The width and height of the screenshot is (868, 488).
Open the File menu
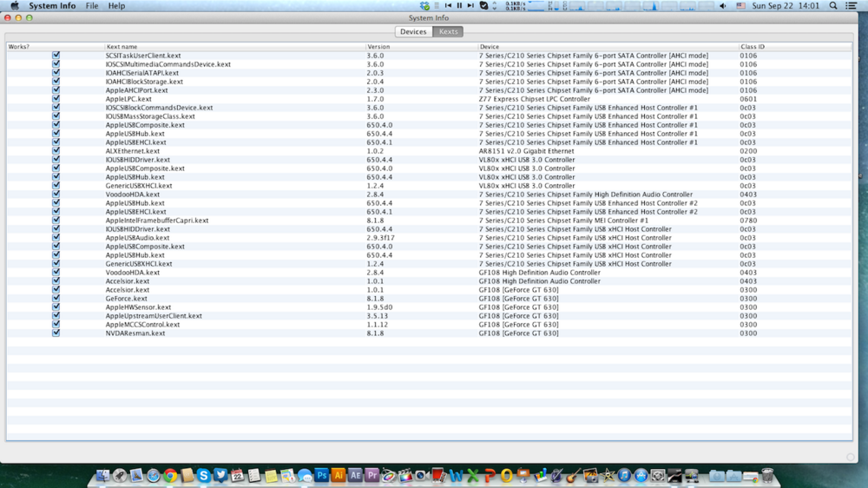click(x=91, y=6)
